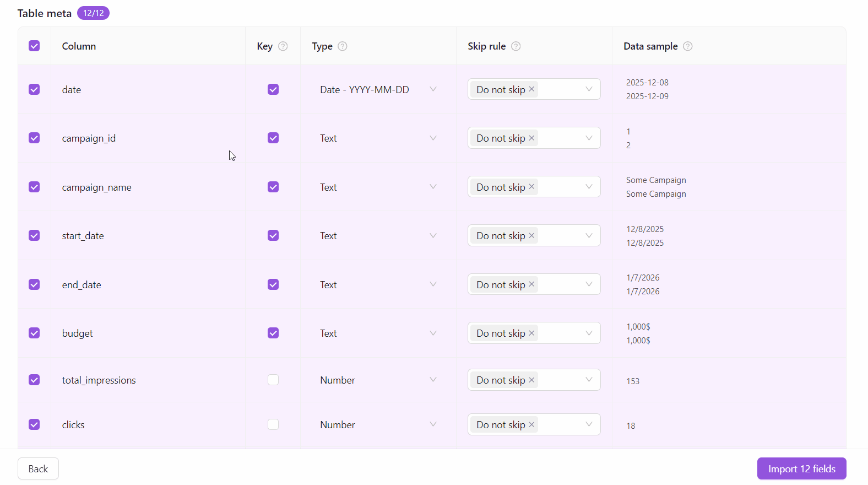Click the Column header label
The height and width of the screenshot is (485, 868).
tap(79, 46)
